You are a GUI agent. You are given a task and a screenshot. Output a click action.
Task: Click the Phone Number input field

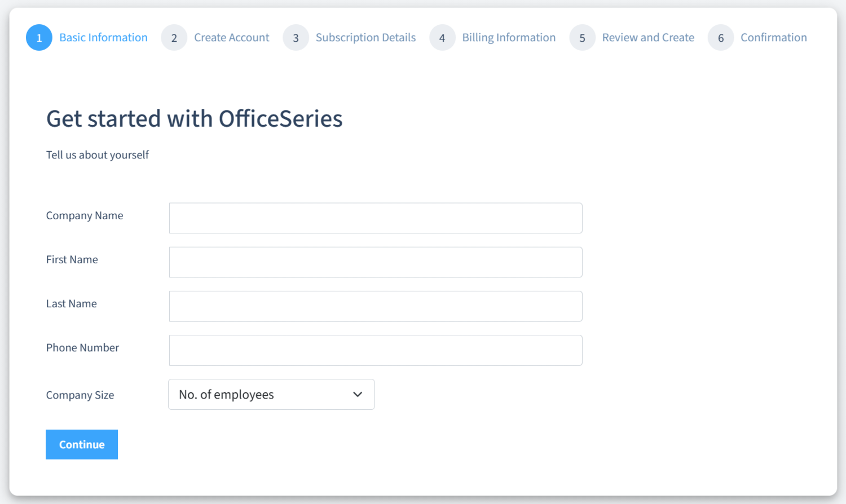[x=376, y=350]
